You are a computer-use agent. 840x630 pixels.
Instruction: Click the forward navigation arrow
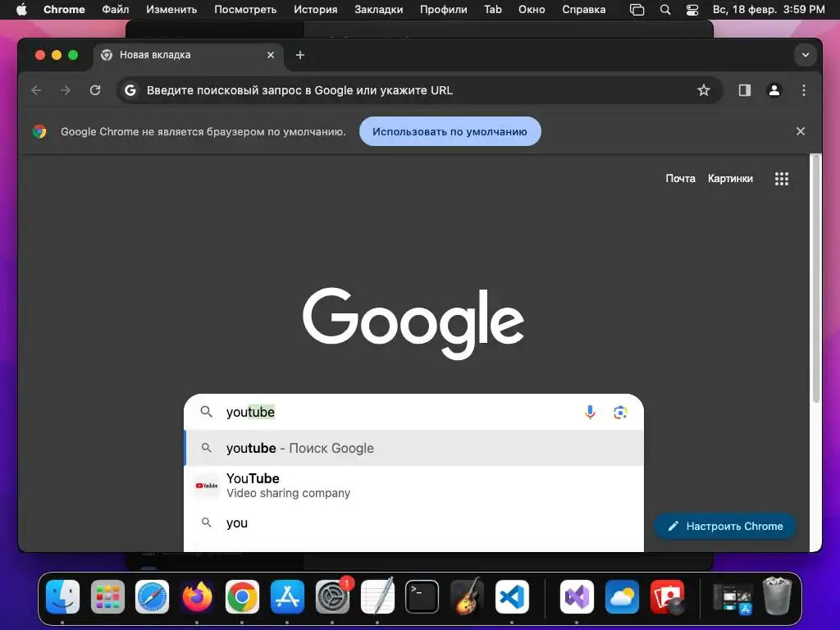(x=66, y=90)
